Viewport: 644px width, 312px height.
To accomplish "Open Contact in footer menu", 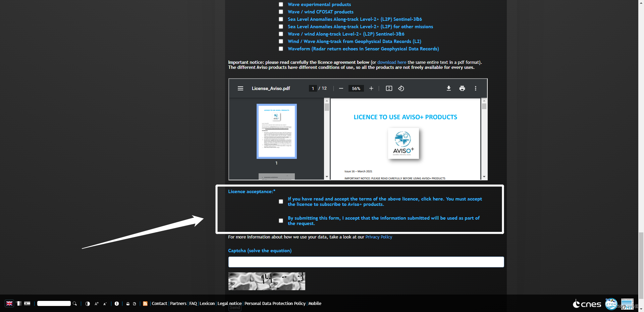I will tap(159, 303).
